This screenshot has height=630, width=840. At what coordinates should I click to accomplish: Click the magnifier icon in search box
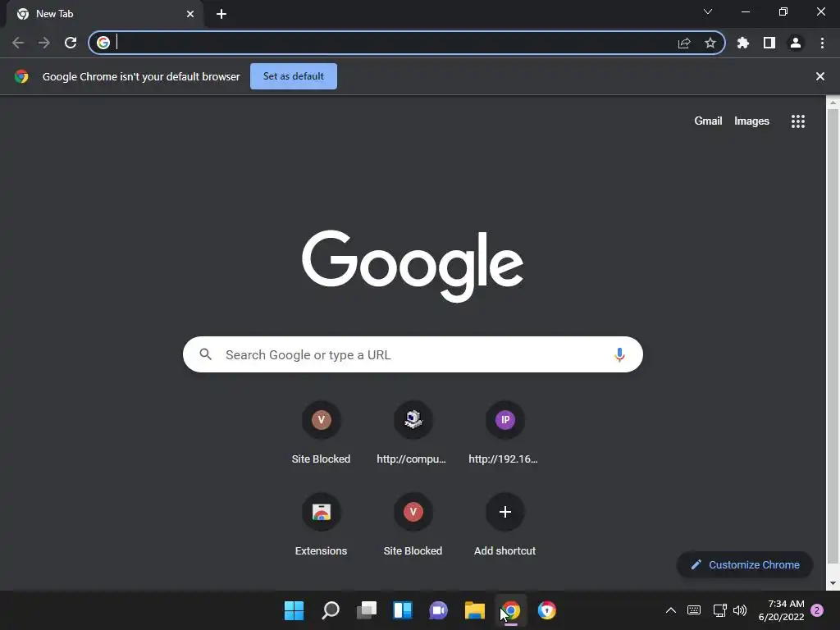206,354
